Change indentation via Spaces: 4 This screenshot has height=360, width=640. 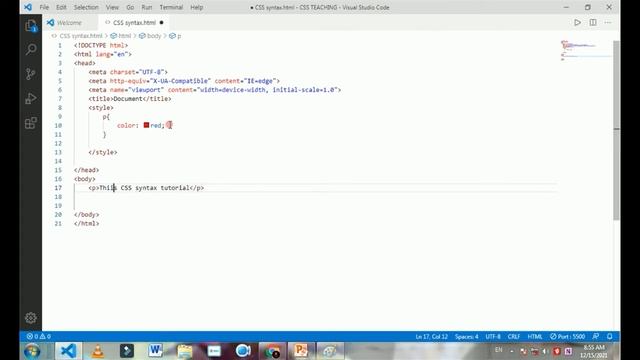[x=467, y=336]
